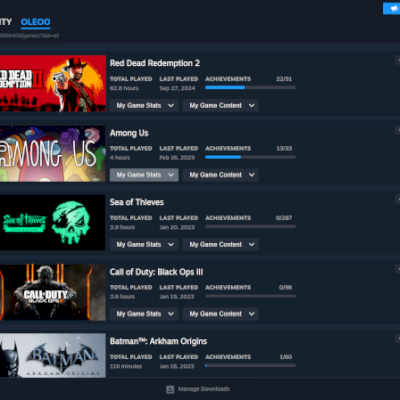Click Sea of Thieves achievements progress bar
The width and height of the screenshot is (400, 400).
click(250, 226)
